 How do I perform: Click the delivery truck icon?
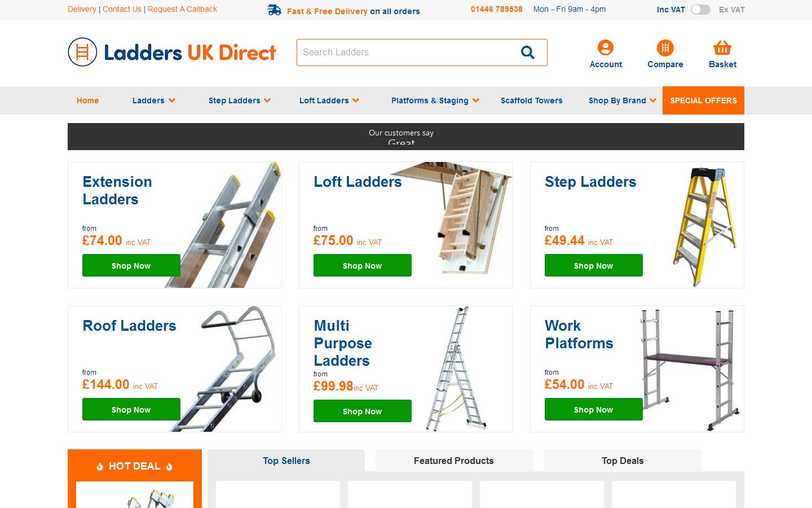[x=275, y=10]
